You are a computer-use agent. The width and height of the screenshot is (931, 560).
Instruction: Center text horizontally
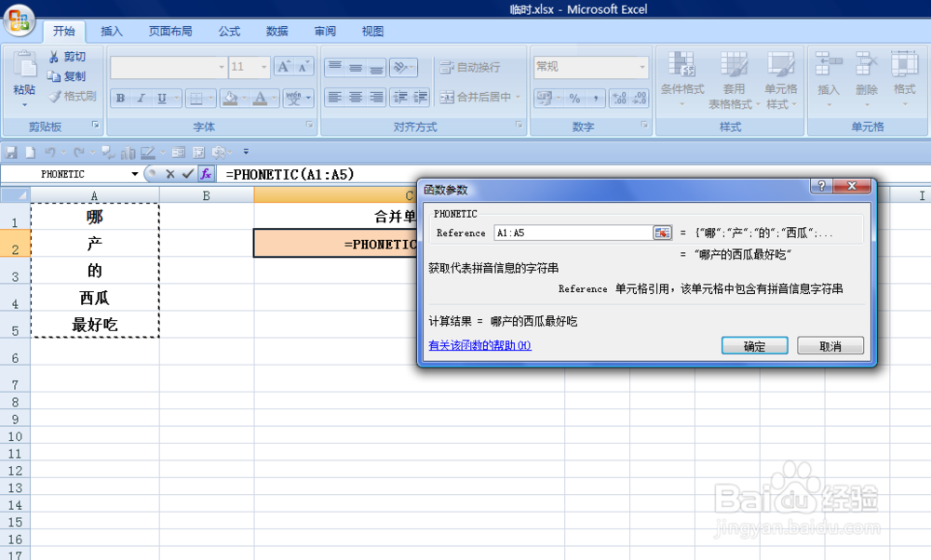click(356, 98)
